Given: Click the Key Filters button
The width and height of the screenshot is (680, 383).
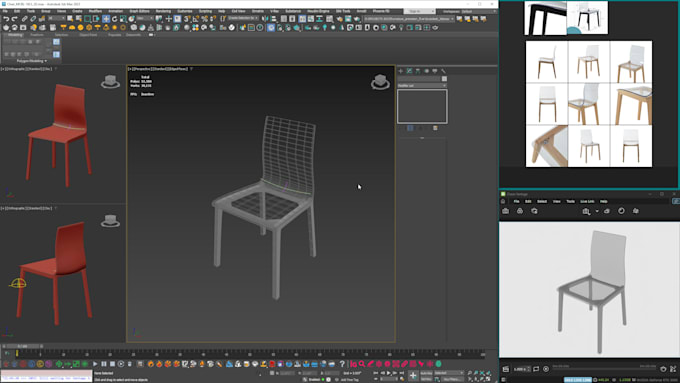Looking at the screenshot, I should click(x=453, y=379).
